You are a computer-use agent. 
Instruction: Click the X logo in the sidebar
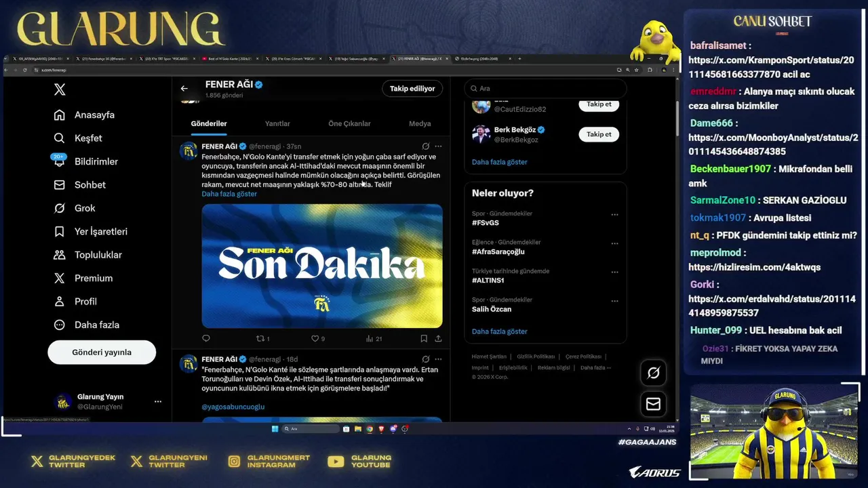60,89
